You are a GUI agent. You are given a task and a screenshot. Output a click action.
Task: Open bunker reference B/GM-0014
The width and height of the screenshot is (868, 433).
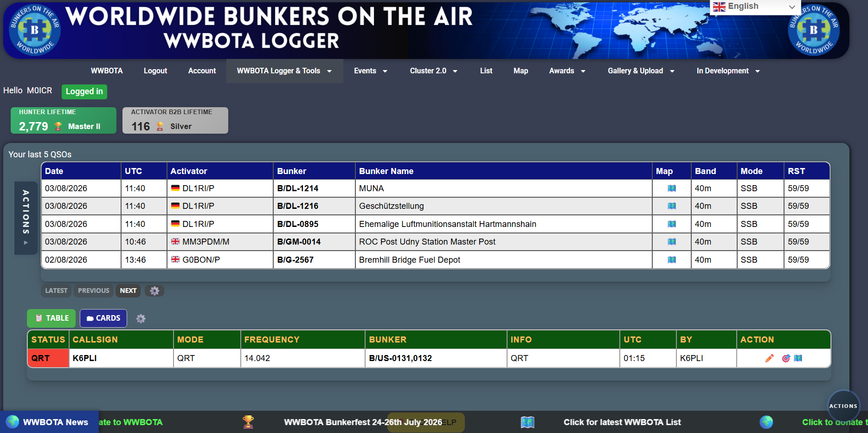[299, 242]
